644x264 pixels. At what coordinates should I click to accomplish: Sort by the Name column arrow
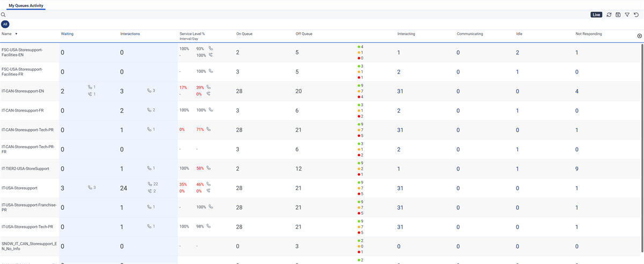coord(16,34)
